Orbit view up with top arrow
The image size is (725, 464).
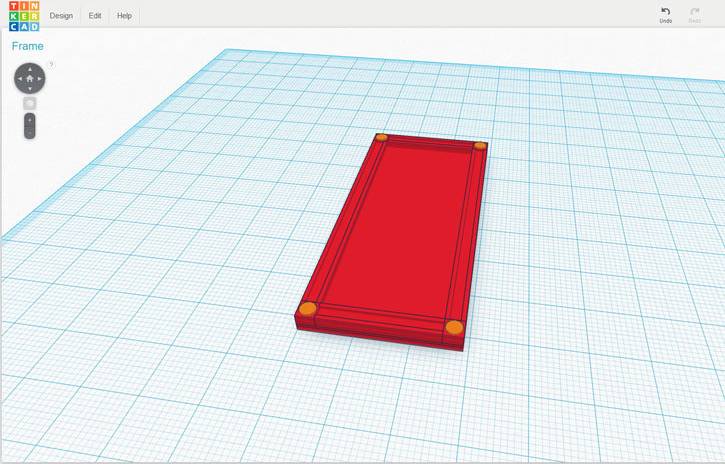[30, 68]
